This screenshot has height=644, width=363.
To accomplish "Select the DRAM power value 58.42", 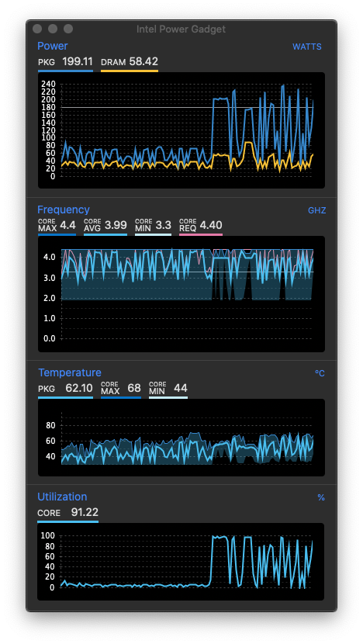I will click(143, 61).
